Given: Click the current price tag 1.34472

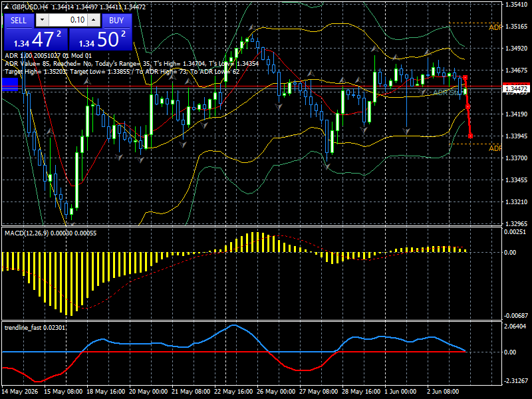Looking at the screenshot, I should pyautogui.click(x=516, y=89).
